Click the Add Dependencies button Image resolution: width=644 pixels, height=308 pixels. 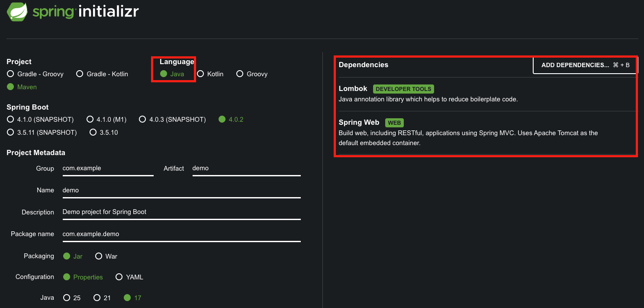point(585,65)
